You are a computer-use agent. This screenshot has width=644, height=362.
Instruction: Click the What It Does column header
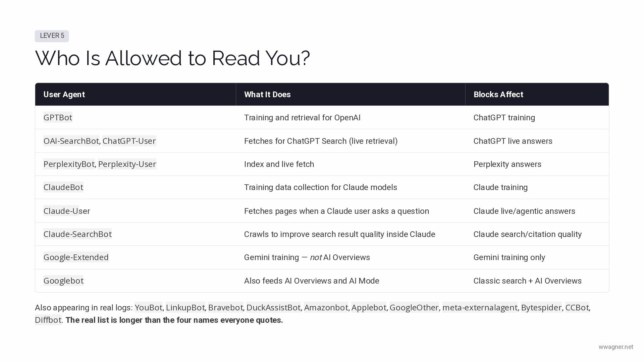click(x=267, y=95)
